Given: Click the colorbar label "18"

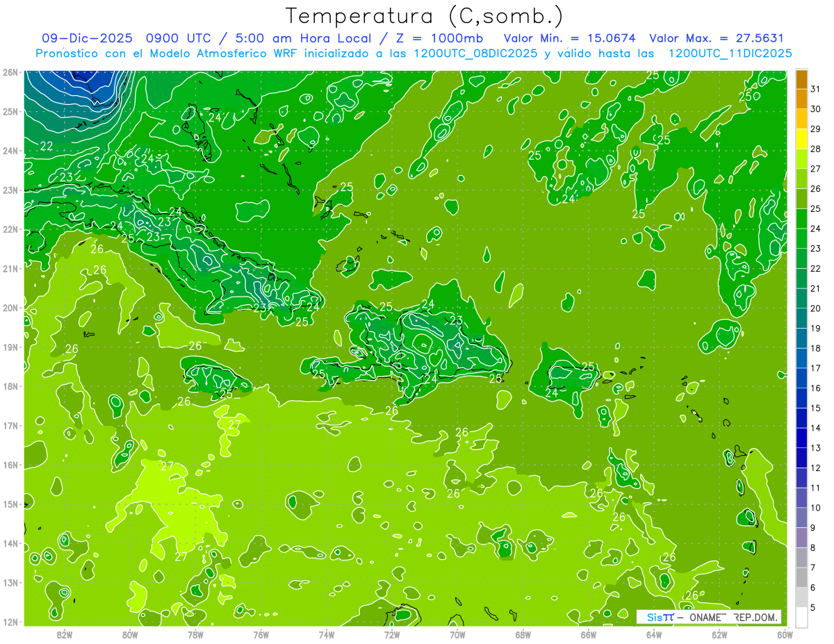Looking at the screenshot, I should click(815, 348).
